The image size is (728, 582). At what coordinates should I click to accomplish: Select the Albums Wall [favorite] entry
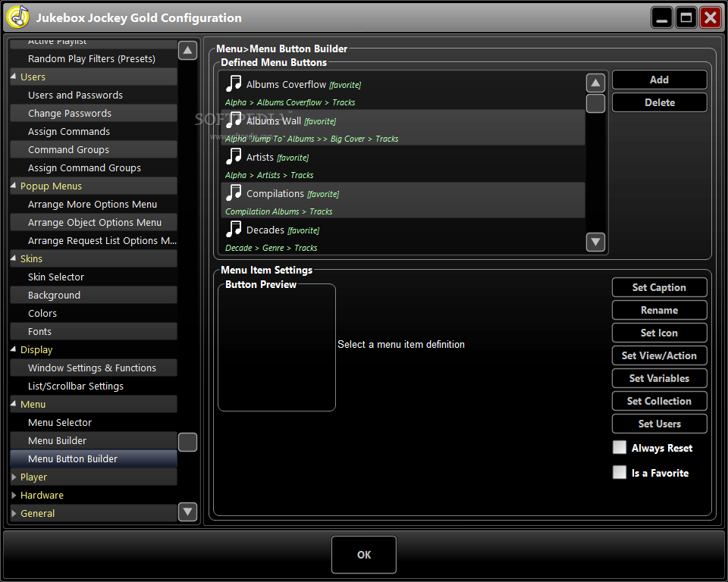click(x=403, y=127)
